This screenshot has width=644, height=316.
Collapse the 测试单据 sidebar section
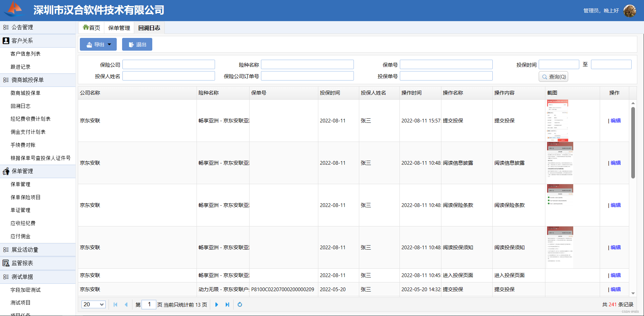pyautogui.click(x=38, y=277)
